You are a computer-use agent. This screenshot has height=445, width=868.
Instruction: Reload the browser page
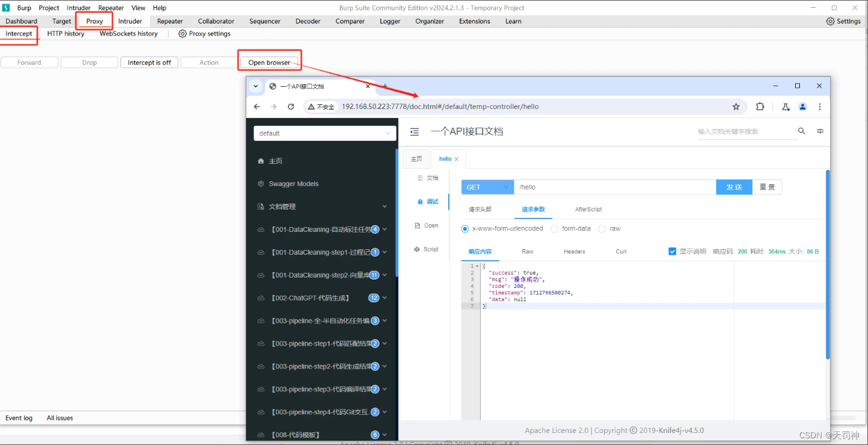pyautogui.click(x=291, y=107)
